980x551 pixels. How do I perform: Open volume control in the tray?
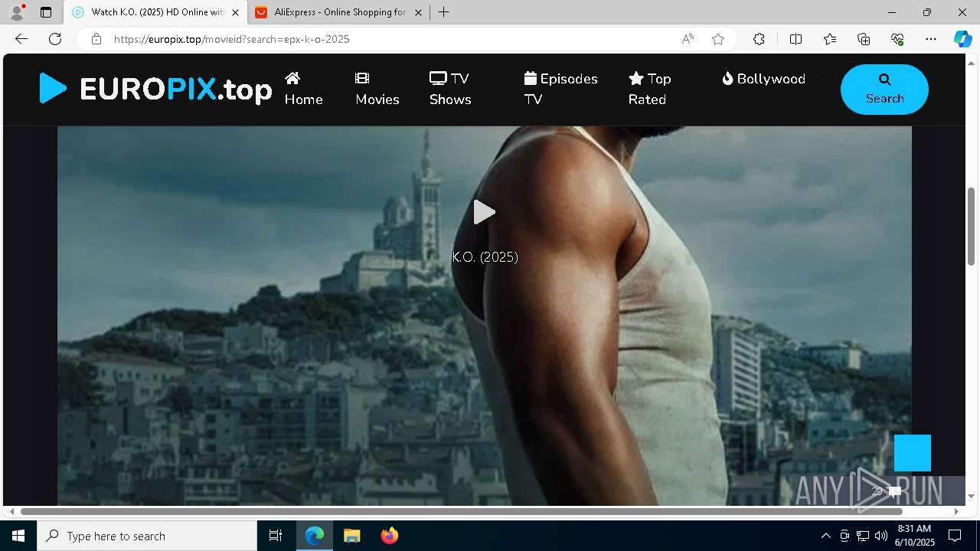880,536
